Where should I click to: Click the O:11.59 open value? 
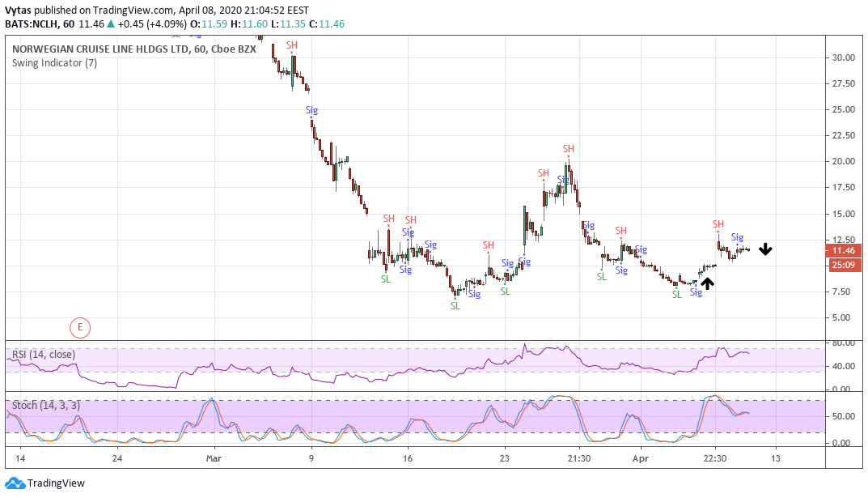click(x=209, y=23)
